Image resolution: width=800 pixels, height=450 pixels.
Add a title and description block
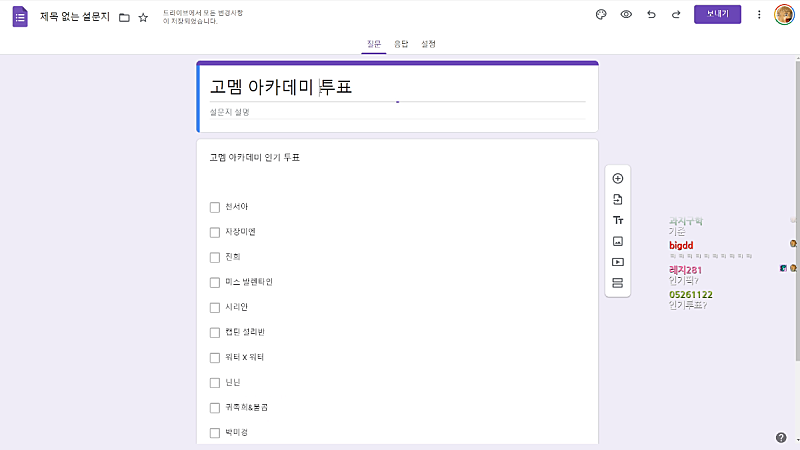[x=617, y=220]
